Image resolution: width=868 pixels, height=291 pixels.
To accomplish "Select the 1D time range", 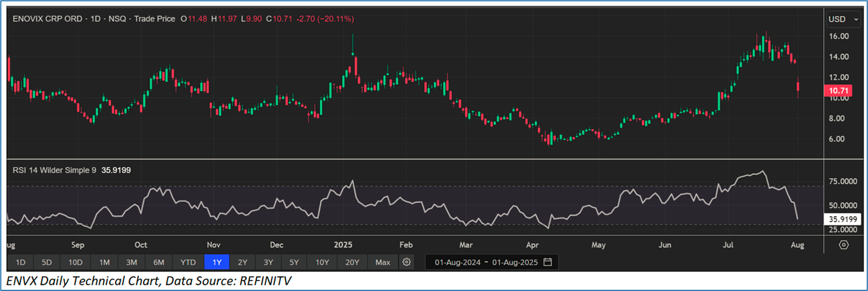I will click(20, 263).
